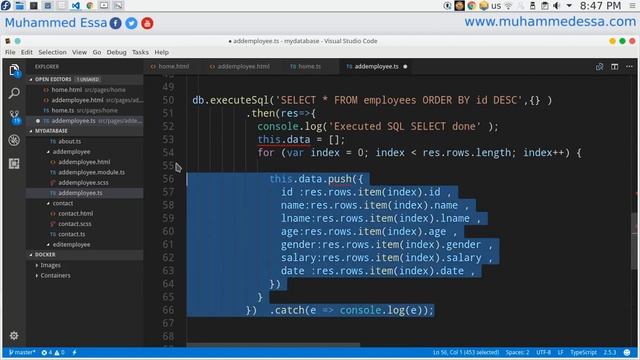Image resolution: width=640 pixels, height=360 pixels.
Task: Open the Facebook icon in the banner
Action: pyautogui.click(x=116, y=23)
